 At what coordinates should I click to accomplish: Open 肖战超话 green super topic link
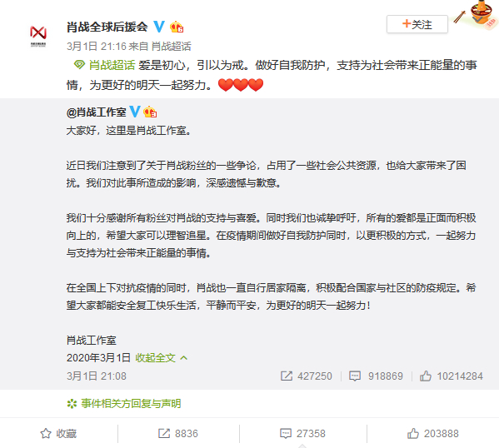pos(105,65)
